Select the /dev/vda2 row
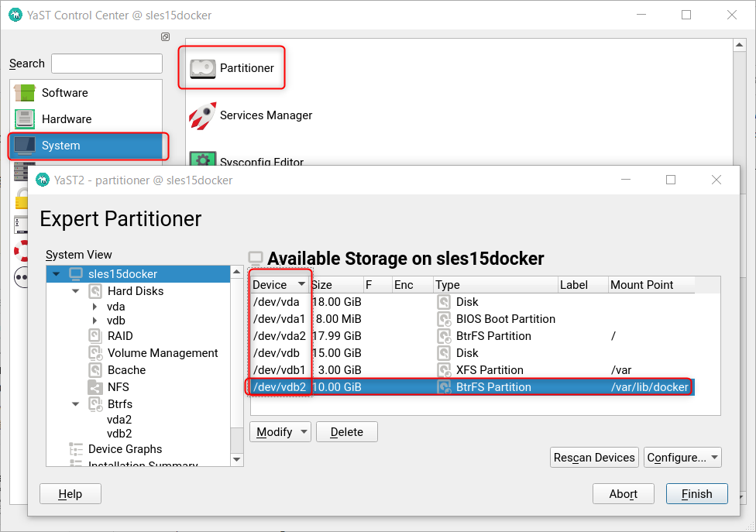Image resolution: width=756 pixels, height=532 pixels. 472,336
